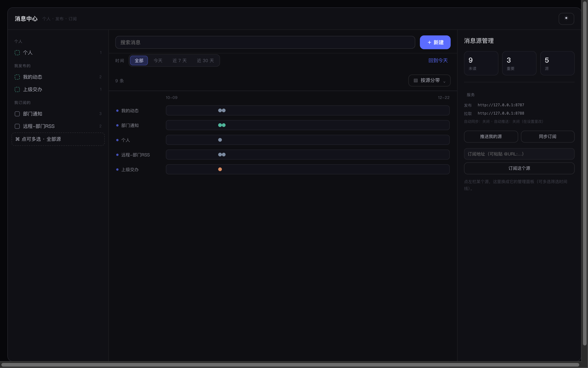Click the 消息中心 title
Screen dimensions: 588x368
(26, 19)
